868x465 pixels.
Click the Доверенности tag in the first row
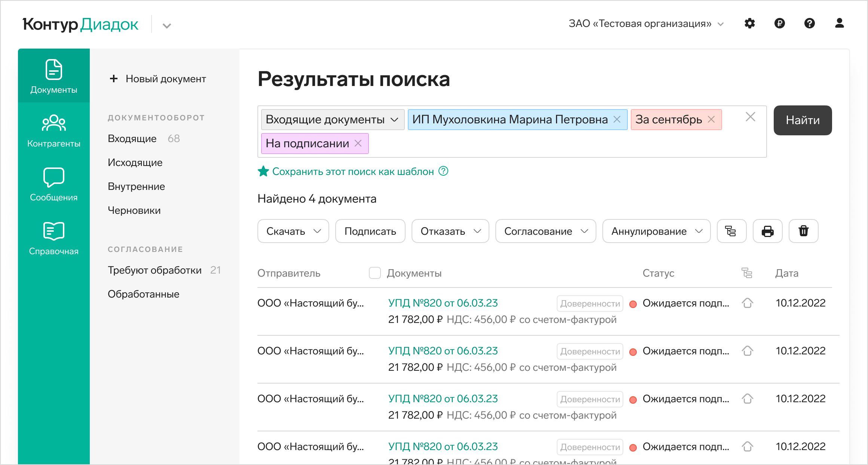point(590,304)
